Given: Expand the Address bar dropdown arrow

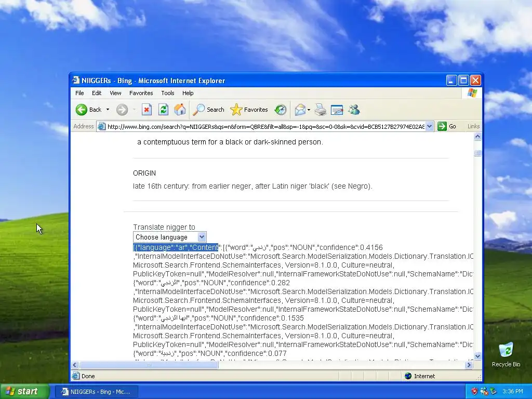Looking at the screenshot, I should pyautogui.click(x=429, y=127).
